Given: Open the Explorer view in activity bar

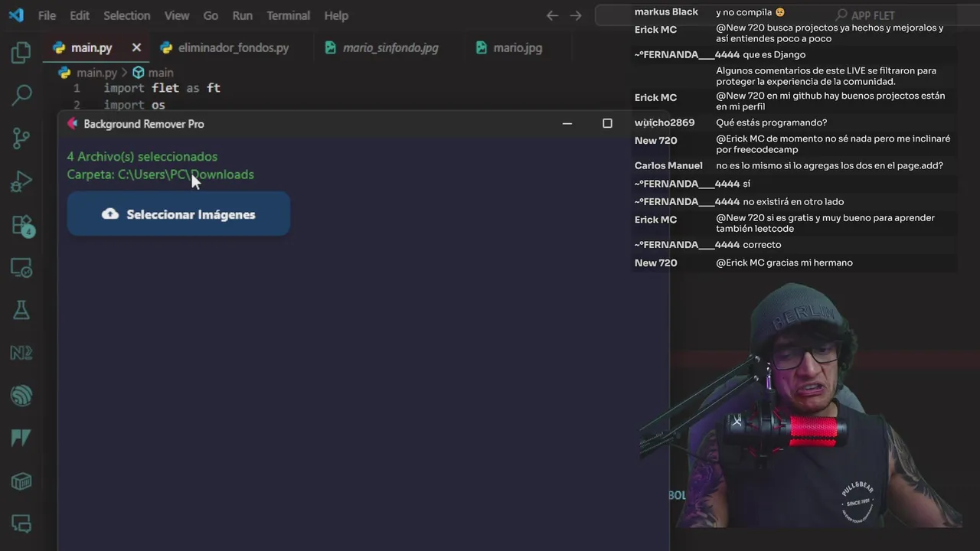Looking at the screenshot, I should click(x=21, y=52).
